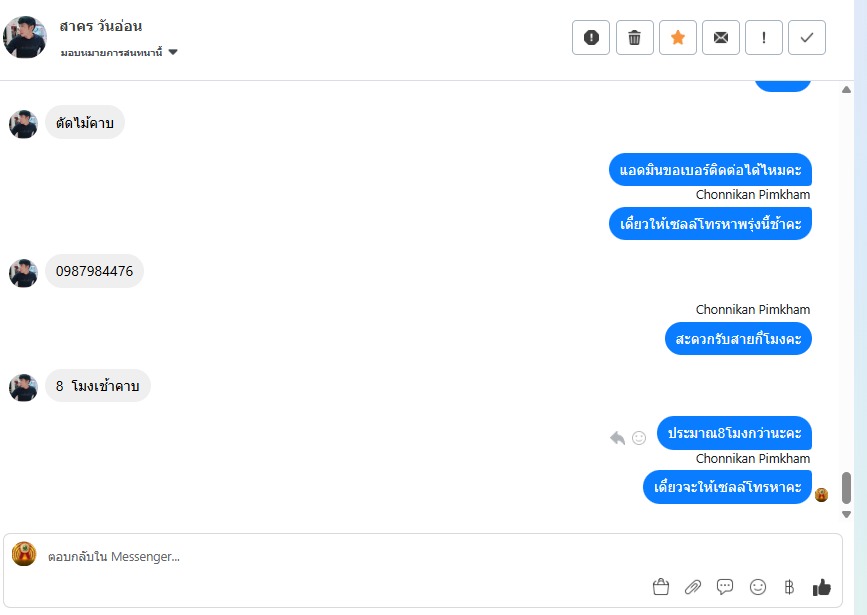React to the ประมาณ8โมงกว่านะคะ message with the smiley icon
The image size is (867, 615).
[639, 438]
